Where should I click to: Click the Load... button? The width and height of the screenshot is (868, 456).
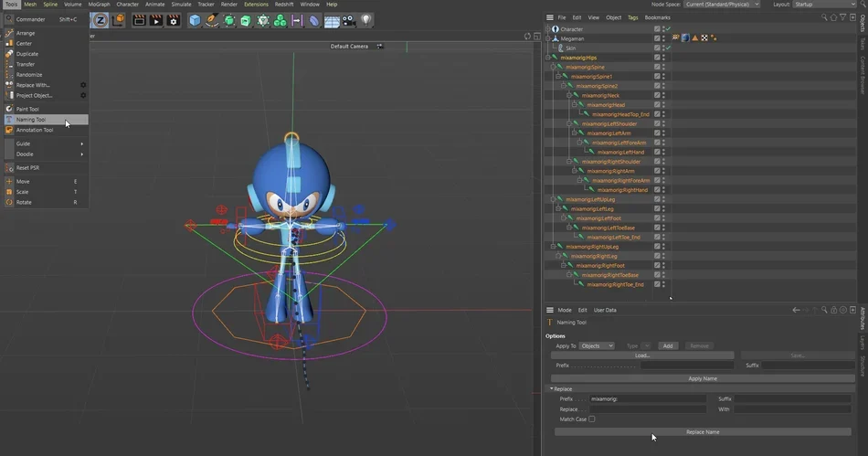pyautogui.click(x=642, y=355)
